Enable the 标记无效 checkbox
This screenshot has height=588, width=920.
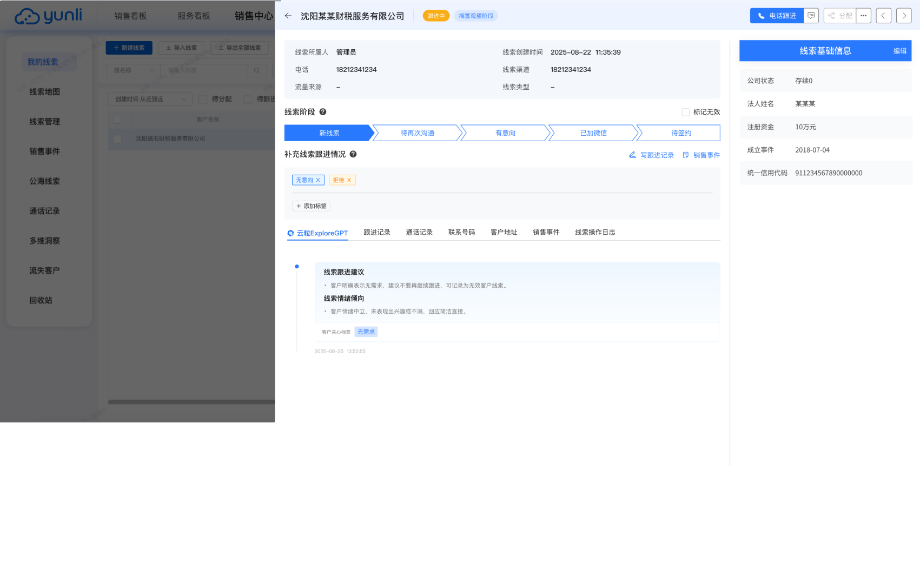[x=685, y=112]
